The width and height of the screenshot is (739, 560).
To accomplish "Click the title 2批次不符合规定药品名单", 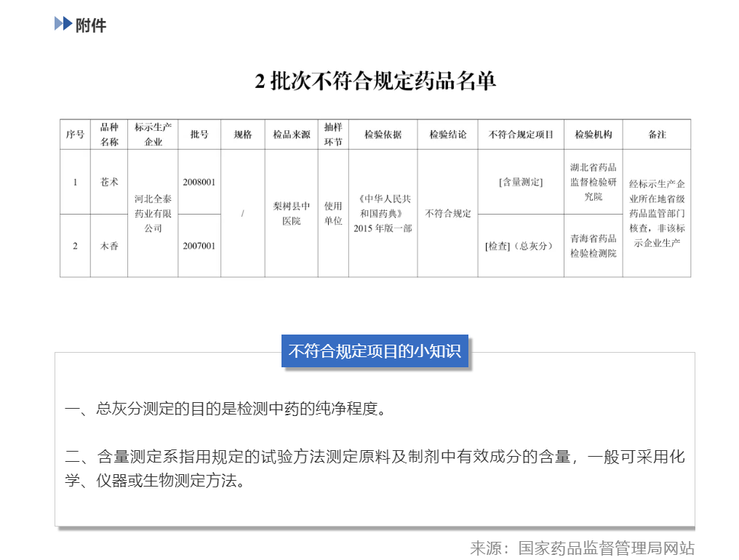I will (x=375, y=81).
